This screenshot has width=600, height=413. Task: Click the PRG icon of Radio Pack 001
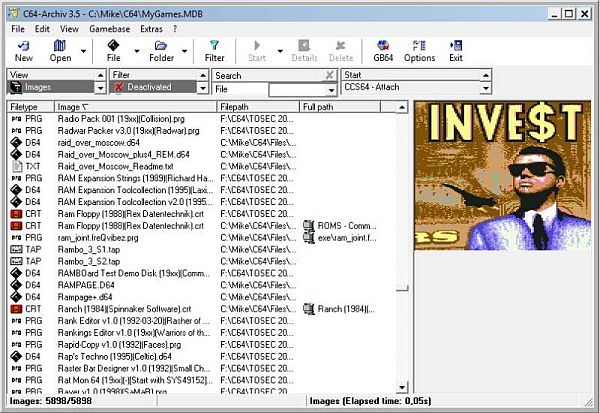[x=16, y=119]
